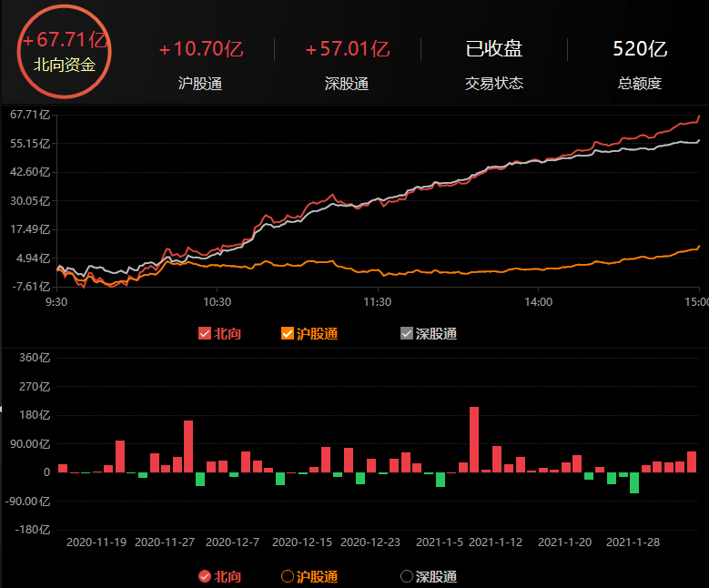Image resolution: width=709 pixels, height=588 pixels.
Task: Select the 沪股通 +10.70亿 summary
Action: tap(200, 63)
